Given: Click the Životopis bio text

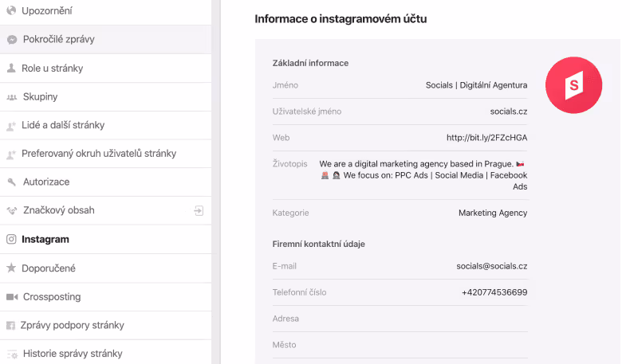Looking at the screenshot, I should 423,175.
